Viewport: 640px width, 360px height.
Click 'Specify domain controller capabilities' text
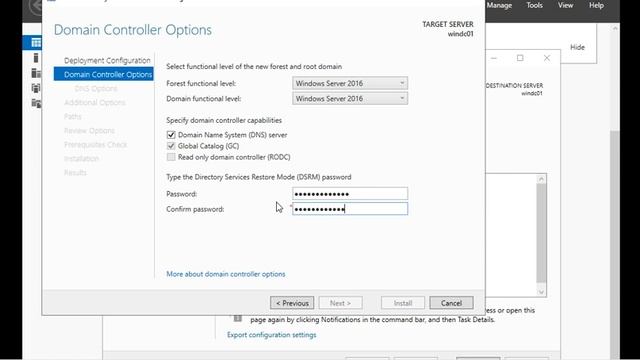click(x=224, y=120)
